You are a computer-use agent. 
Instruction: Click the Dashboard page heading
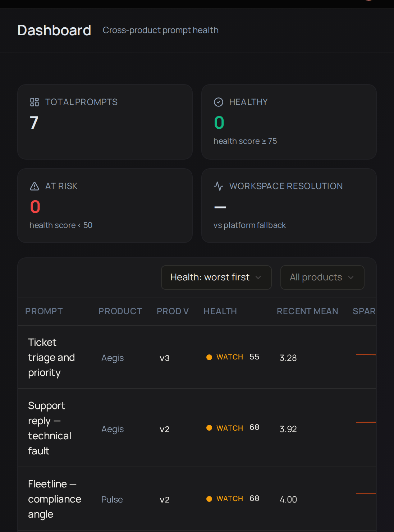(54, 30)
